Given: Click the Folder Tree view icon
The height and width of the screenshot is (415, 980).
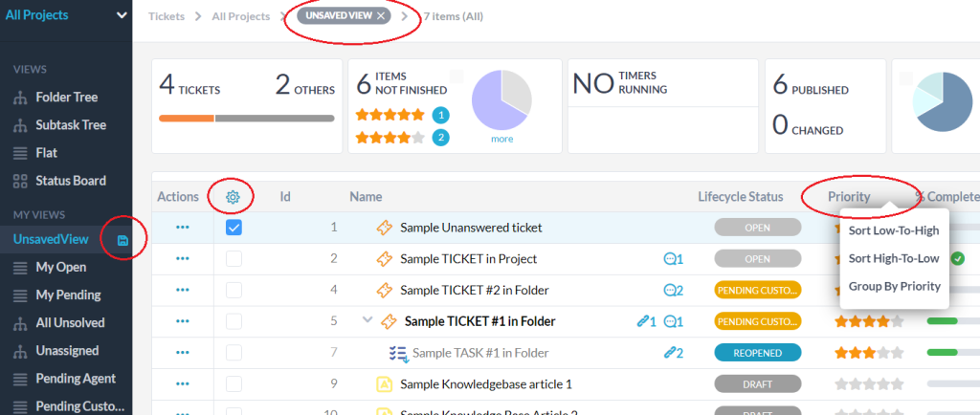Looking at the screenshot, I should pyautogui.click(x=19, y=98).
